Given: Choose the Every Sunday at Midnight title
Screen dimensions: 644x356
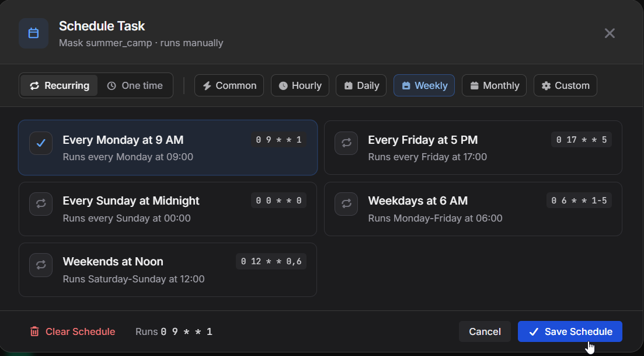Looking at the screenshot, I should [x=131, y=201].
